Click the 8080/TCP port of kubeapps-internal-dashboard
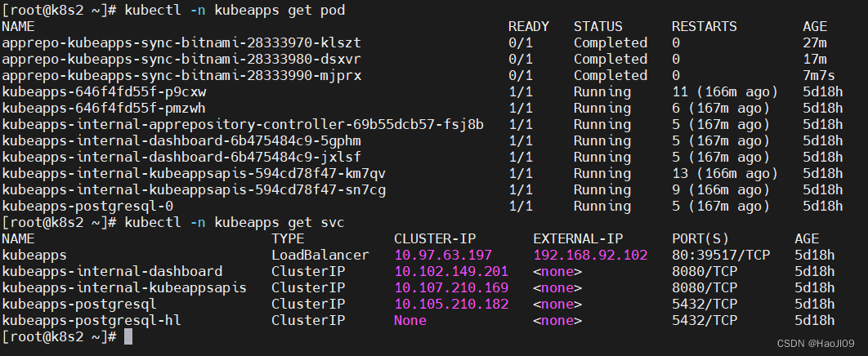 point(705,271)
